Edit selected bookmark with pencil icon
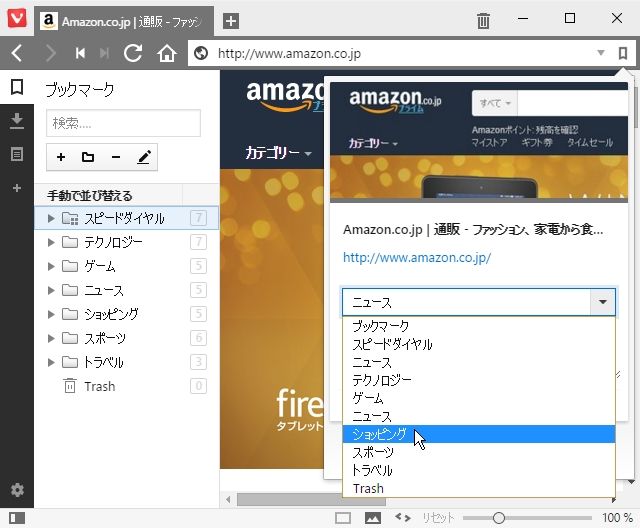 tap(144, 157)
